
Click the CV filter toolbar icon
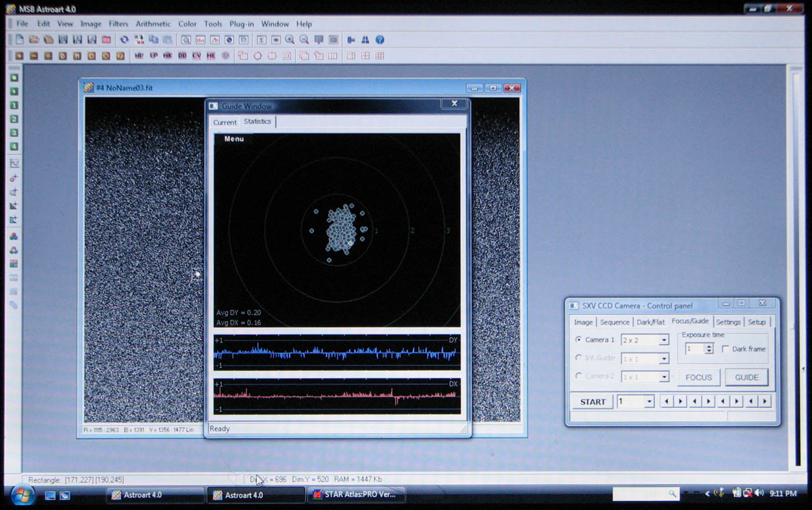tap(196, 56)
